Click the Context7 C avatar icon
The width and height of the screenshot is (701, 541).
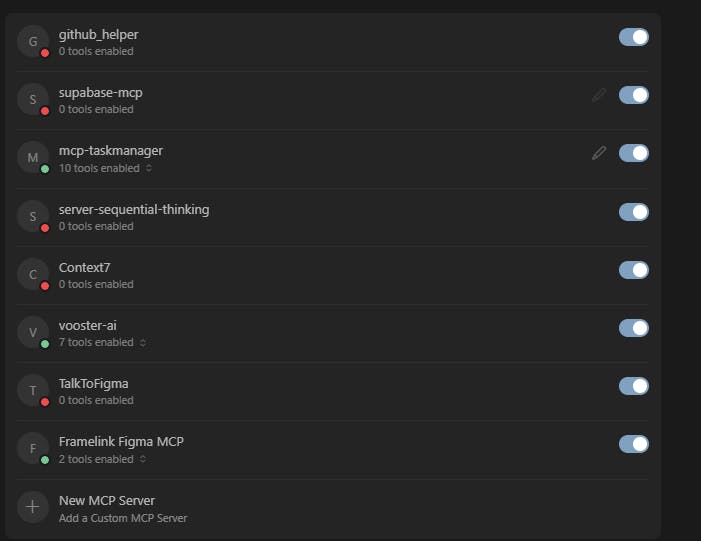click(33, 274)
